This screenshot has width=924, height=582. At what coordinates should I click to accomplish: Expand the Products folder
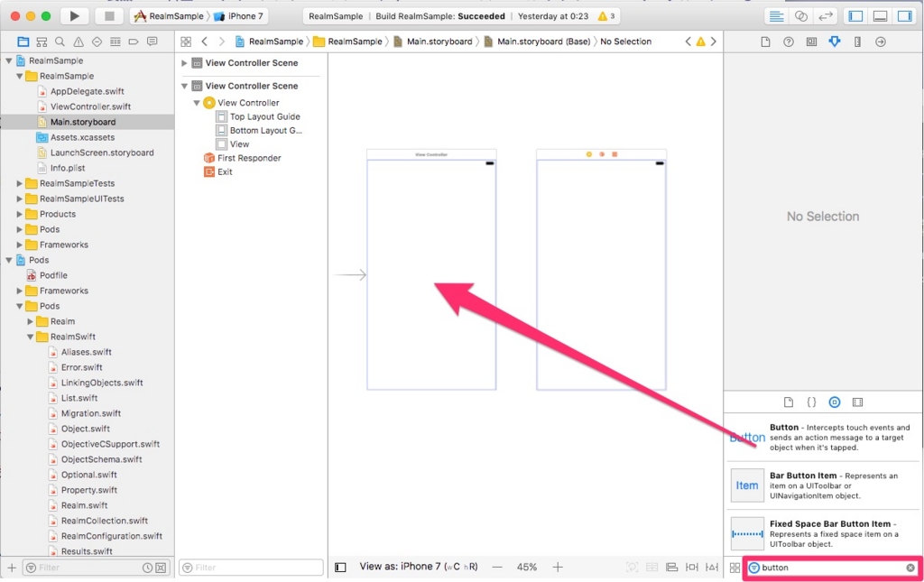coord(20,214)
